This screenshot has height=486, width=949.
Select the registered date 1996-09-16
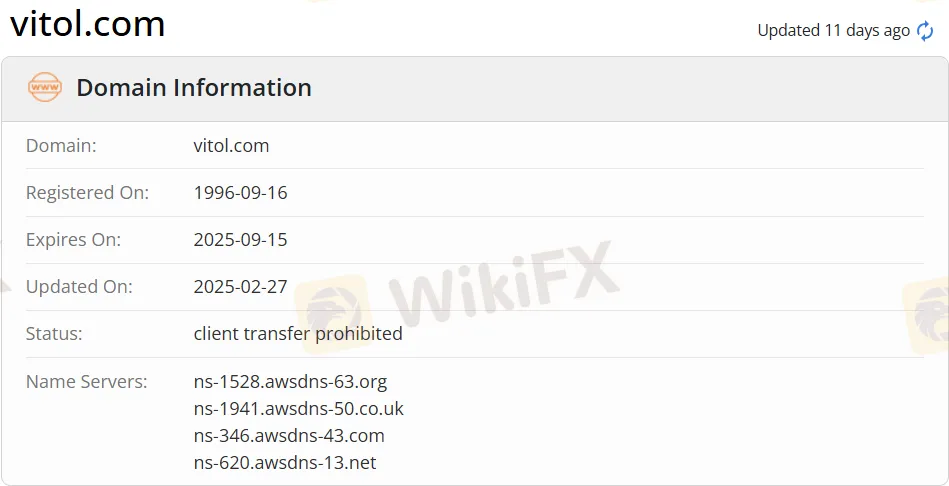coord(240,193)
